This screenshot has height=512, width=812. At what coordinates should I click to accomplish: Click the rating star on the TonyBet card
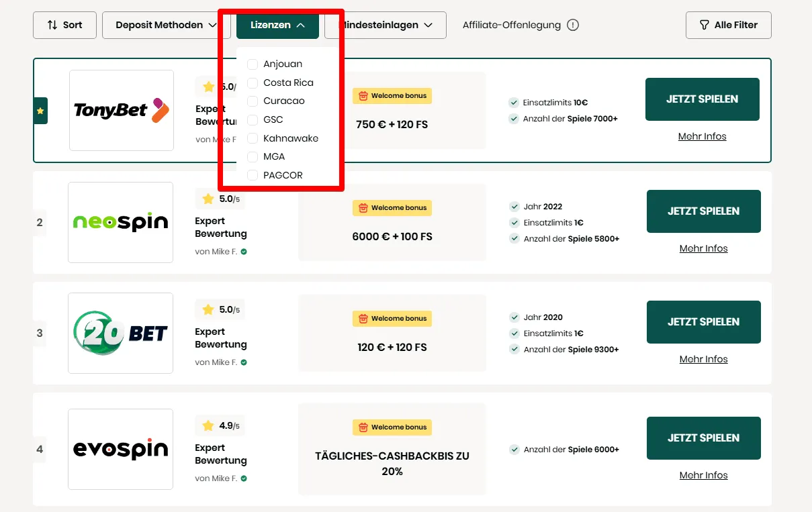click(x=208, y=87)
